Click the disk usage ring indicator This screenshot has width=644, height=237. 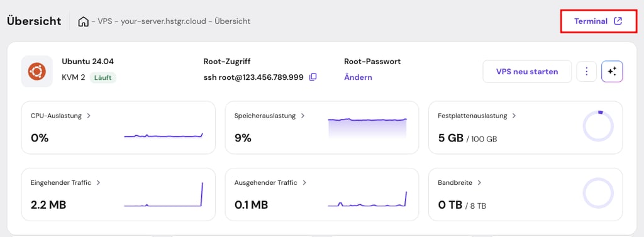click(x=599, y=126)
